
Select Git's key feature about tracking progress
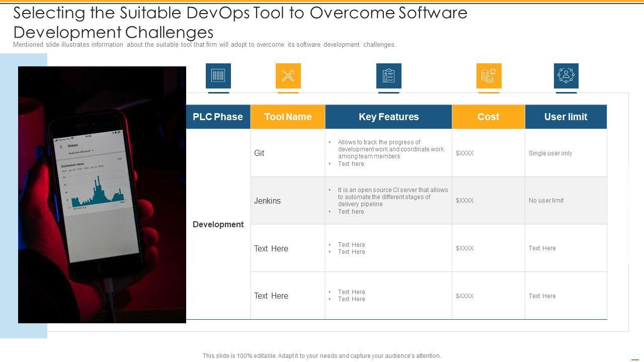click(390, 149)
